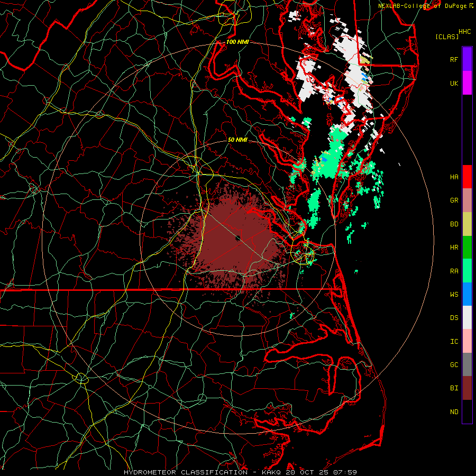Click the RF legend label
The image size is (476, 476).
pos(454,59)
